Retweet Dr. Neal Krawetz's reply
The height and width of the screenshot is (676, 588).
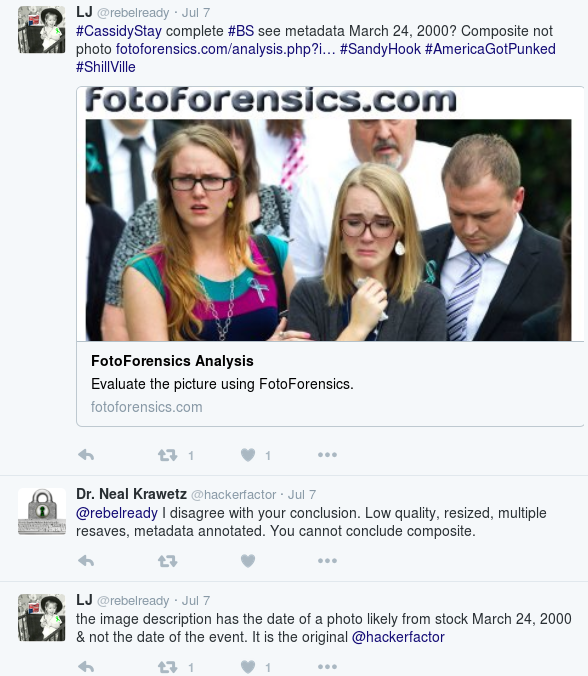click(167, 561)
